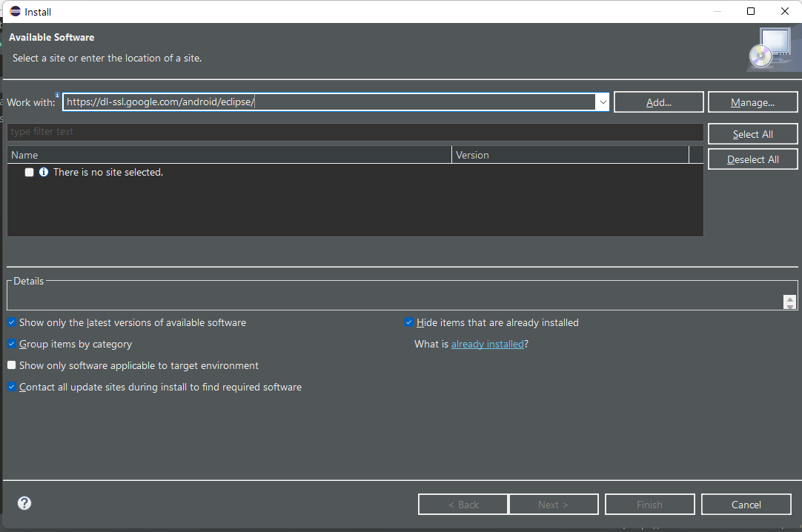
Task: Uncheck 'Hide items that are already installed'
Action: (x=408, y=322)
